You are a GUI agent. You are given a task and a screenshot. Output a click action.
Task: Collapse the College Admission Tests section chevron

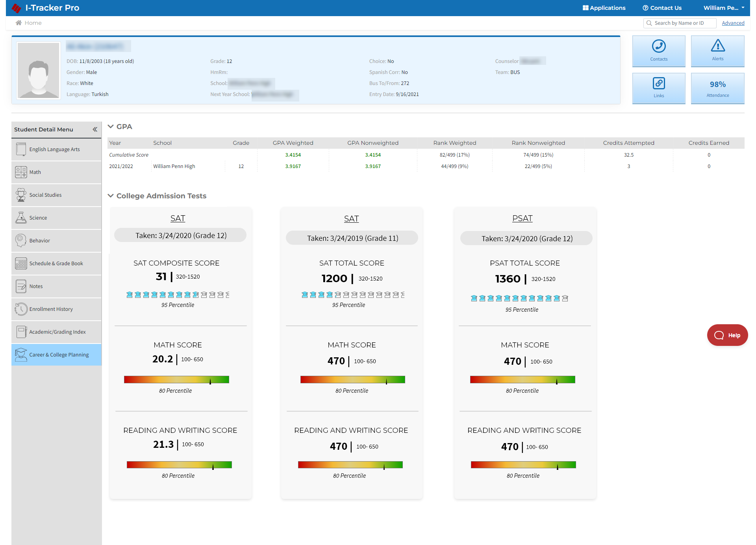coord(111,196)
